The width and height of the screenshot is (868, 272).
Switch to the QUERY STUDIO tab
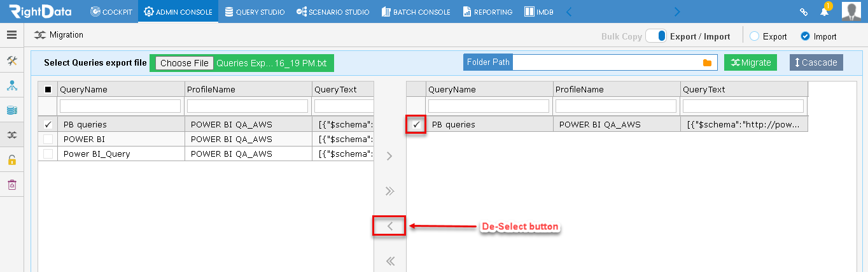coord(255,11)
